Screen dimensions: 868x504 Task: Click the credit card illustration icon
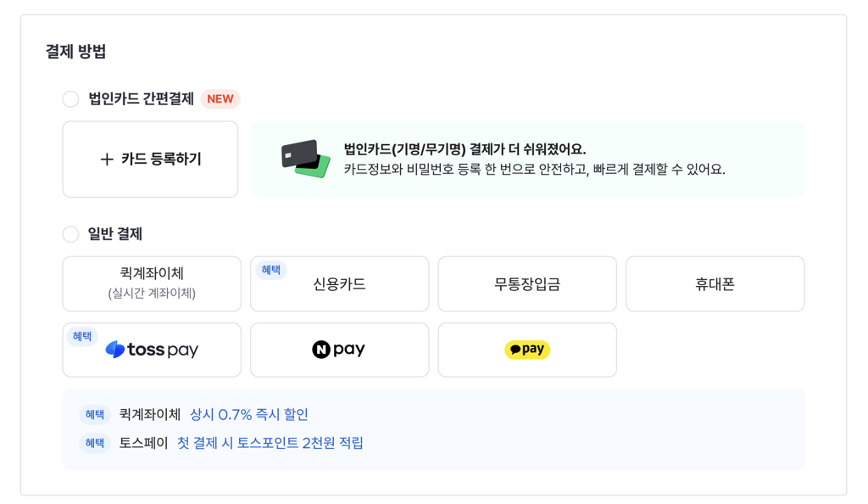[305, 159]
